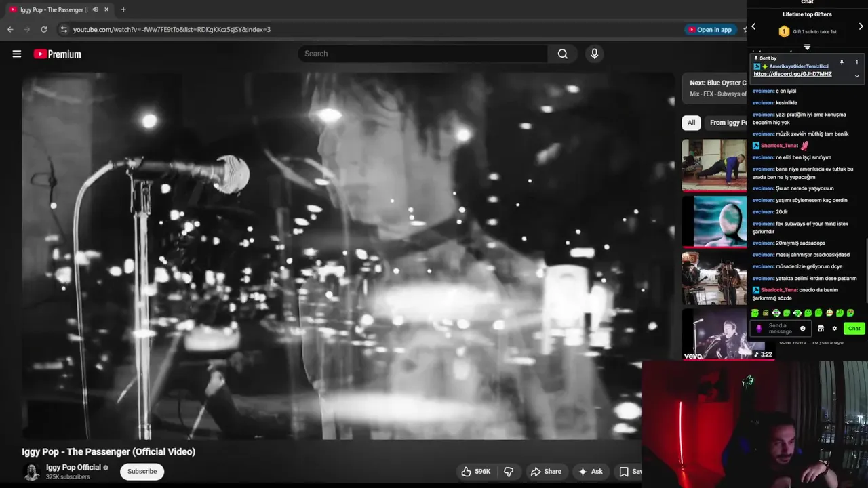Open the emoji picker smiley icon
Image resolution: width=868 pixels, height=488 pixels.
pos(803,329)
